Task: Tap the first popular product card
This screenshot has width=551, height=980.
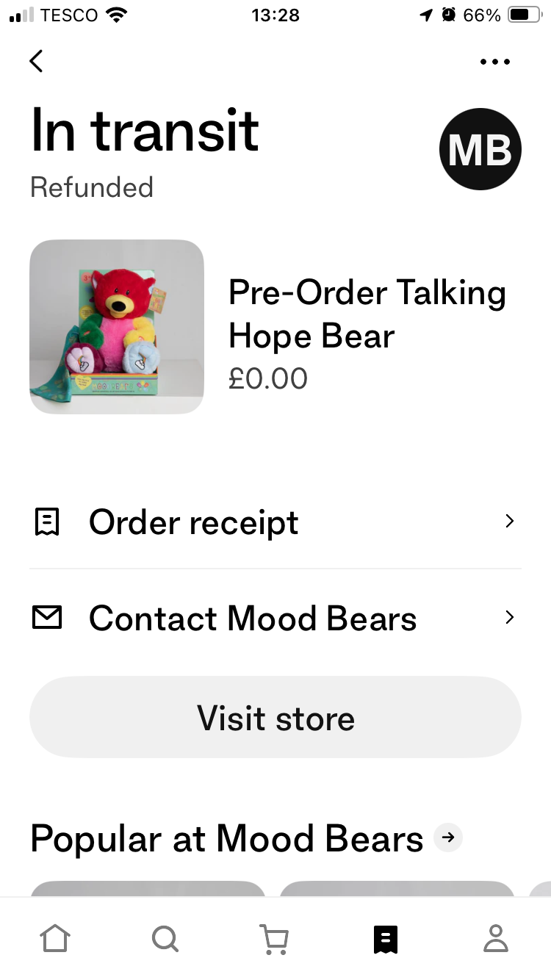Action: pyautogui.click(x=147, y=889)
